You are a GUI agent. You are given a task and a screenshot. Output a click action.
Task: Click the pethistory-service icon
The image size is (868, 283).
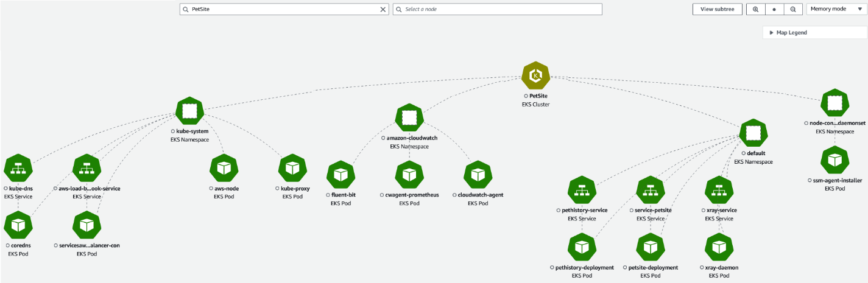[x=582, y=190]
